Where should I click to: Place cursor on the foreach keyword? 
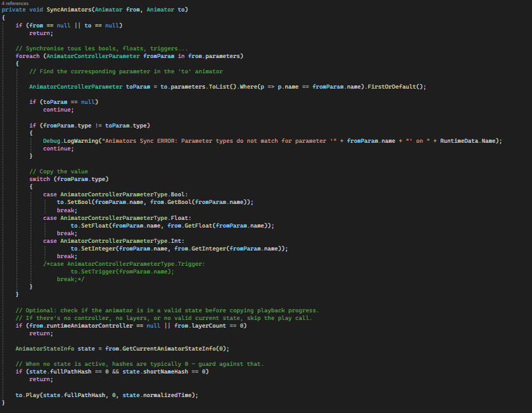coord(27,56)
